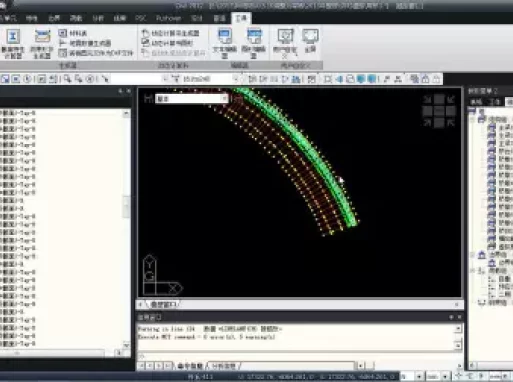
Task: Pin the left tree panel
Action: tap(120, 91)
